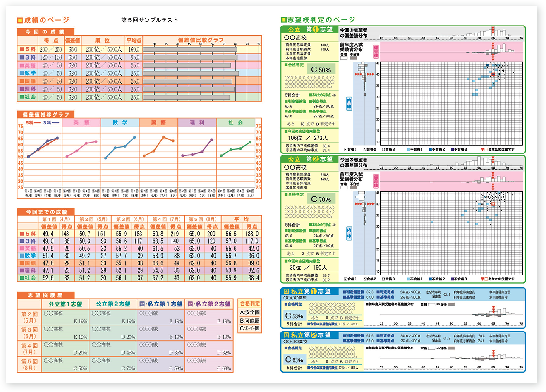
Task: Click 不合格3 purple swatch in 公立第②志望 legend
Action: click(453, 279)
